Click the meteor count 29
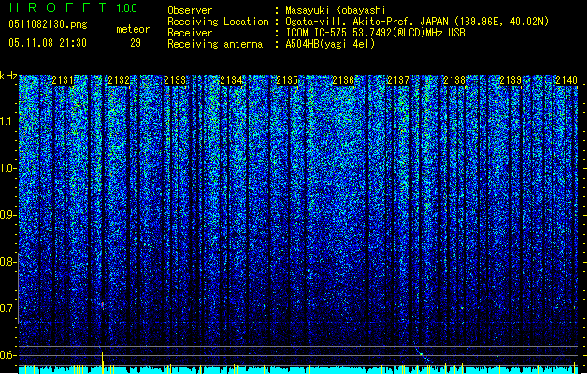588x374 pixels. pos(136,43)
